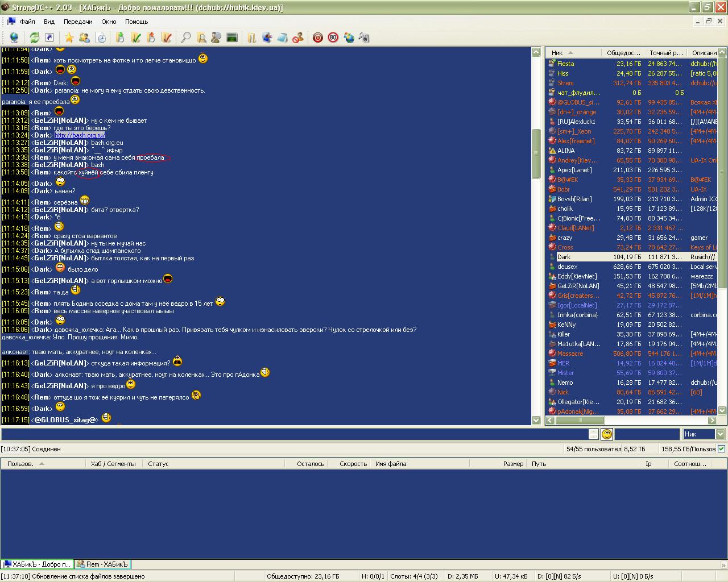Toggle the red shutdown power icon

coord(318,38)
